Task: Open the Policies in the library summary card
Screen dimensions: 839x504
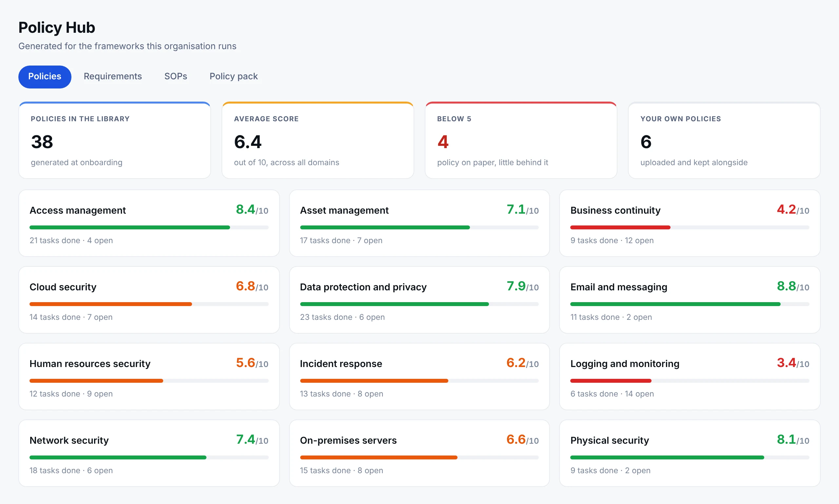Action: point(115,140)
